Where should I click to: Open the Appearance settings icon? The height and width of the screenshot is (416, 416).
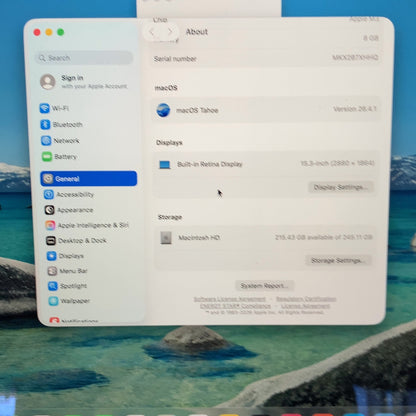tap(50, 210)
